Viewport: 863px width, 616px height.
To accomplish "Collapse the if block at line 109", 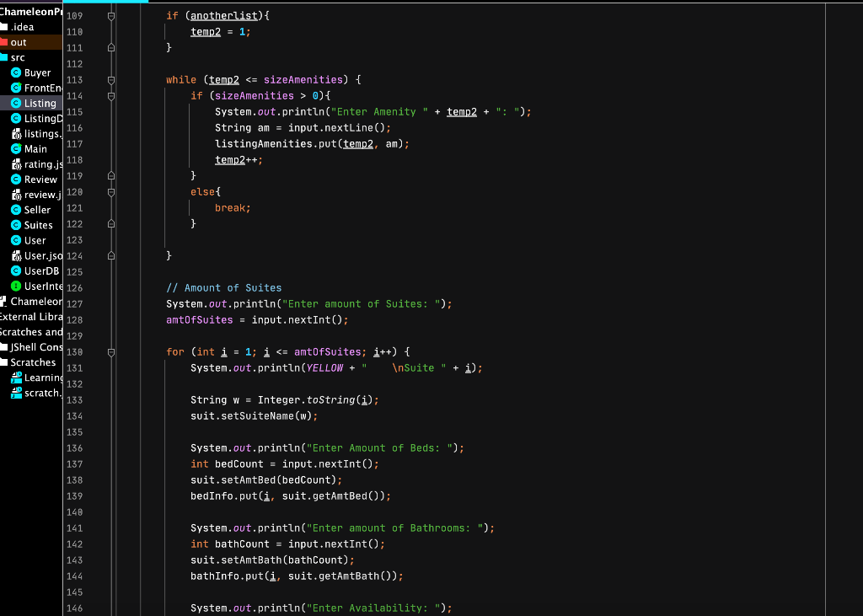I will 111,16.
